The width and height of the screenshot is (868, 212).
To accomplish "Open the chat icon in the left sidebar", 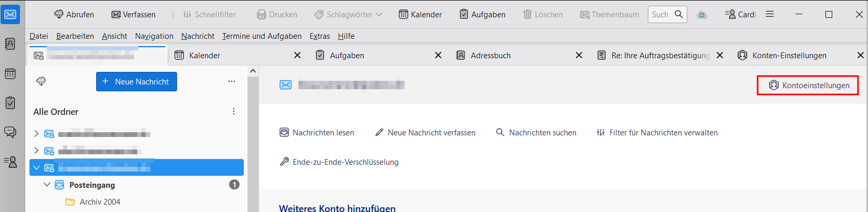I will pyautogui.click(x=11, y=132).
